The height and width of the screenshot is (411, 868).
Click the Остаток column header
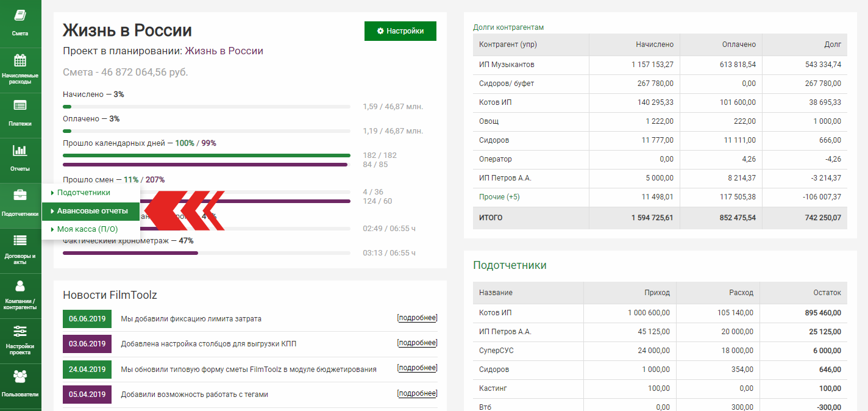point(805,293)
